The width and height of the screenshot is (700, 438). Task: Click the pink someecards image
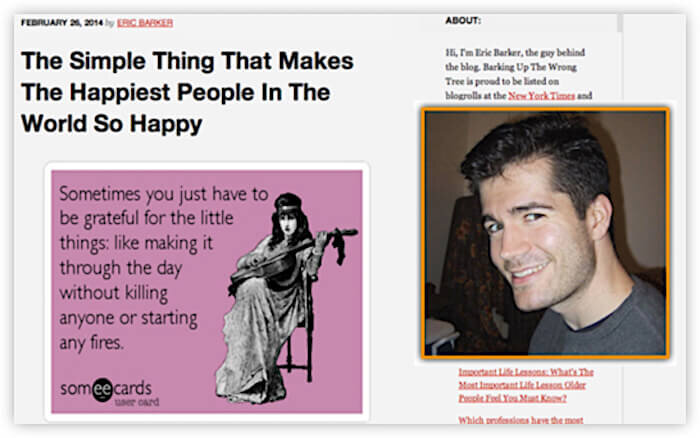coord(207,292)
